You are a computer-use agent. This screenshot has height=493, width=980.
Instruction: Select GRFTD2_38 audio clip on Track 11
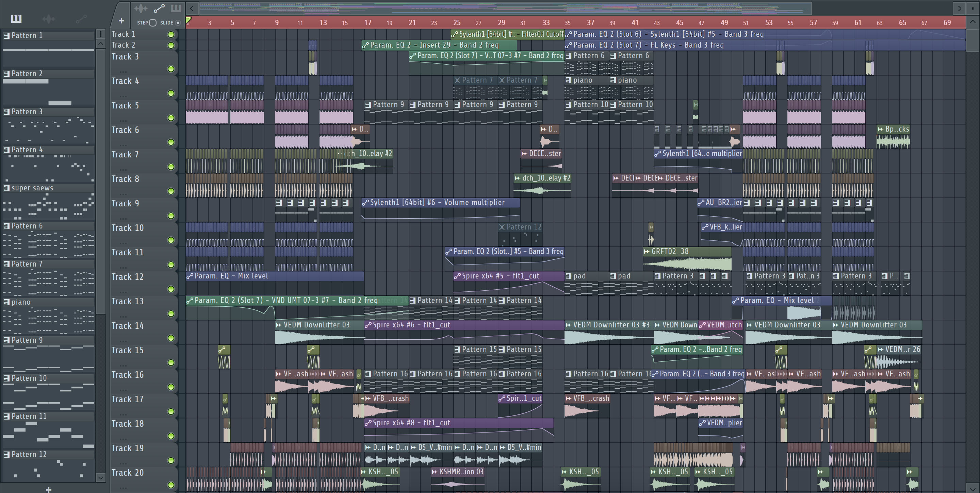[x=687, y=259]
